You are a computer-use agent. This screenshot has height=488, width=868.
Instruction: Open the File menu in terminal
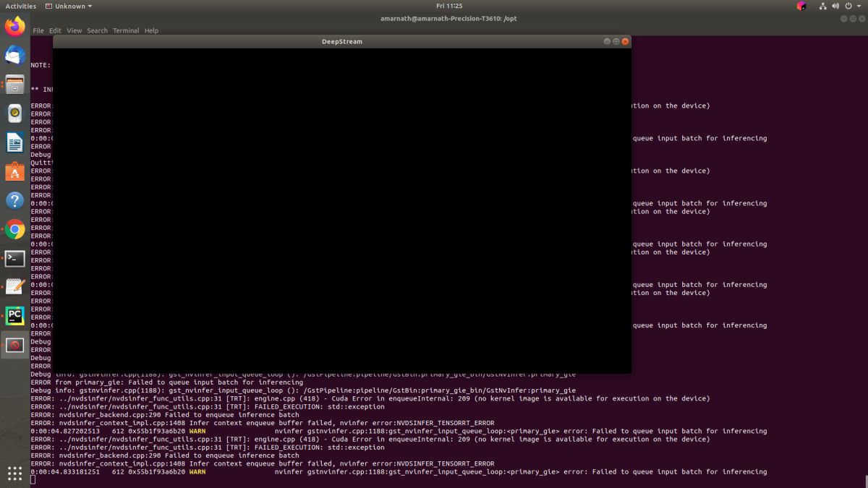click(x=38, y=30)
